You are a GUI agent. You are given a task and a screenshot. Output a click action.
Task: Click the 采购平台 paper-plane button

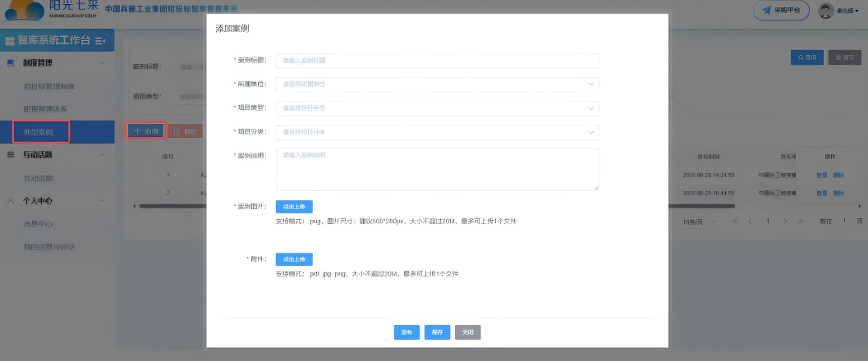pyautogui.click(x=781, y=10)
